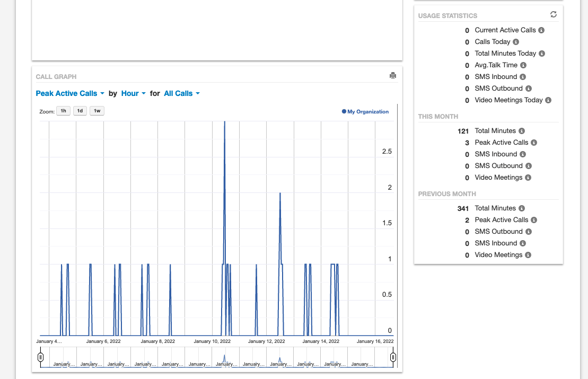Open the Calls Today info icon
Viewport: 588px width, 379px height.
pos(516,42)
